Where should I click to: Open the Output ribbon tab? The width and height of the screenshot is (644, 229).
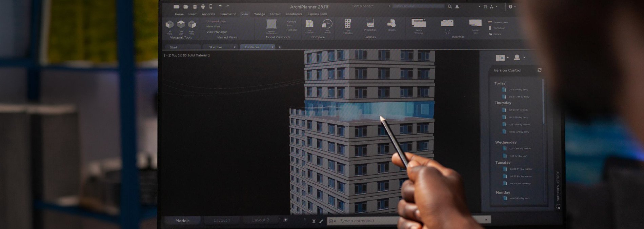point(275,14)
